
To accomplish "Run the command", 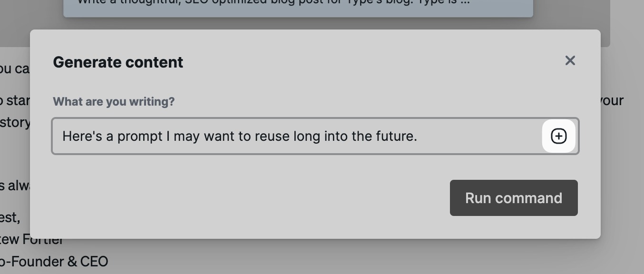I will pyautogui.click(x=514, y=198).
